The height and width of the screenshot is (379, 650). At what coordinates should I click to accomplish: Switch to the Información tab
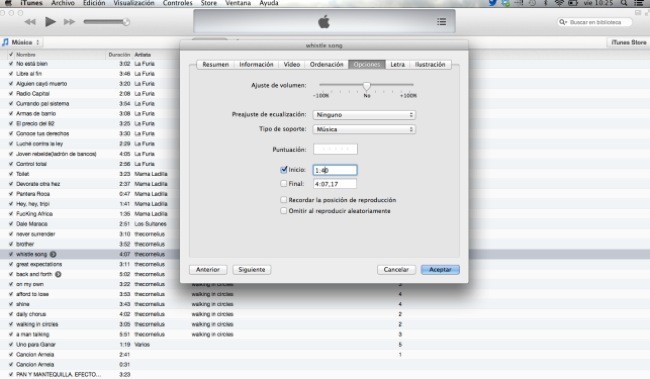tap(256, 65)
